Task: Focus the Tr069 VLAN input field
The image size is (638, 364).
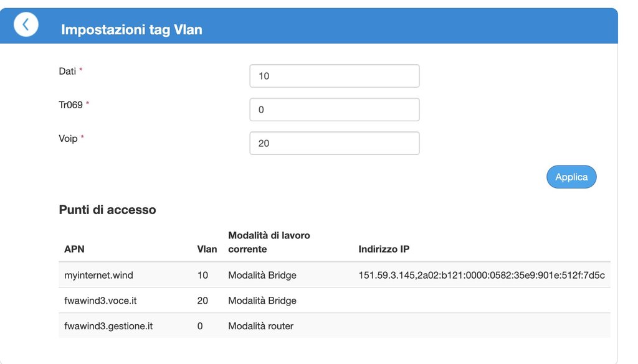Action: point(334,110)
